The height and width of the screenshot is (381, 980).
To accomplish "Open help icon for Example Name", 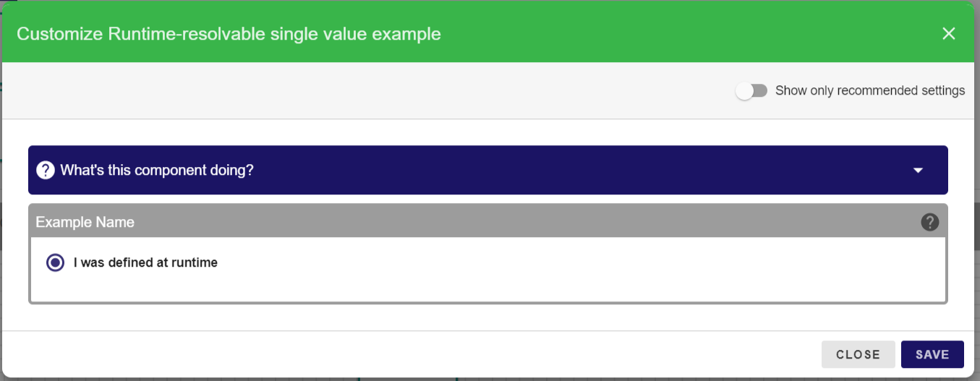I will click(x=929, y=222).
